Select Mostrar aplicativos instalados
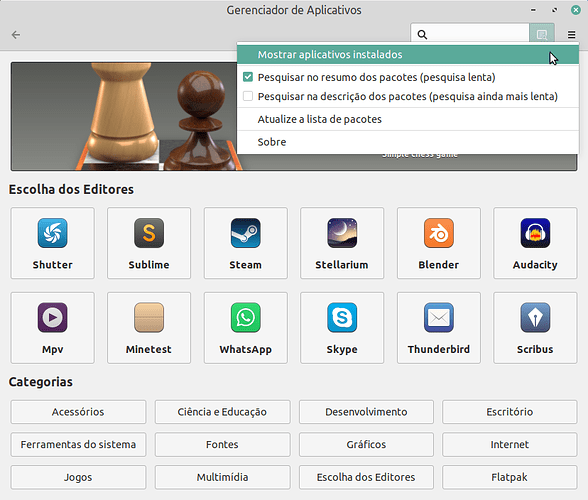 click(x=408, y=55)
